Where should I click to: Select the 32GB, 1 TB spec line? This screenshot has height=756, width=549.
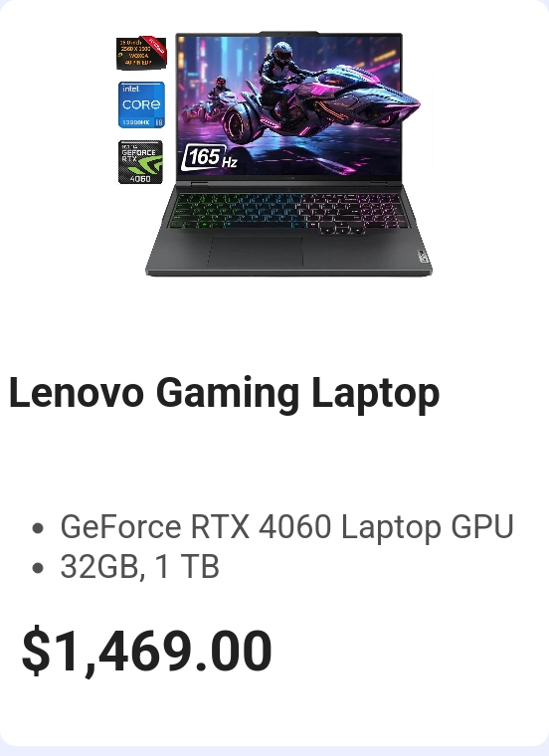pos(140,566)
